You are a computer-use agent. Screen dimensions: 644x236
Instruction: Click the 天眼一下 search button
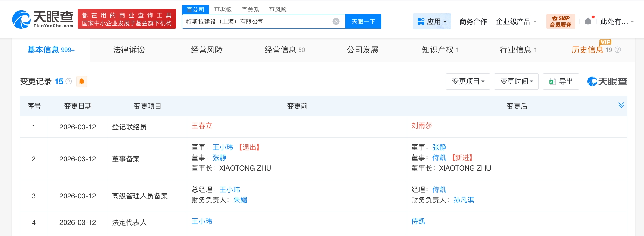363,22
